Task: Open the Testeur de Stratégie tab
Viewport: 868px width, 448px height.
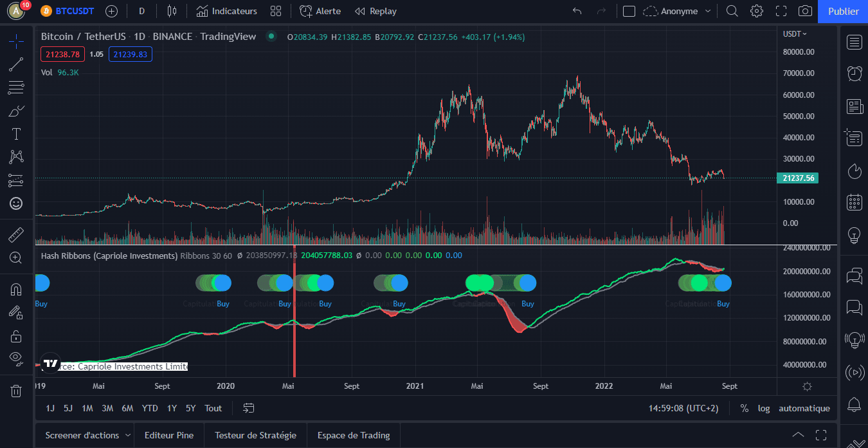Action: 255,435
